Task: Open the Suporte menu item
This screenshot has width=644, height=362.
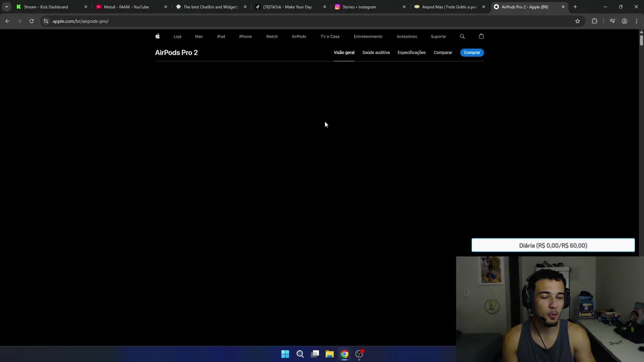Action: click(x=438, y=36)
